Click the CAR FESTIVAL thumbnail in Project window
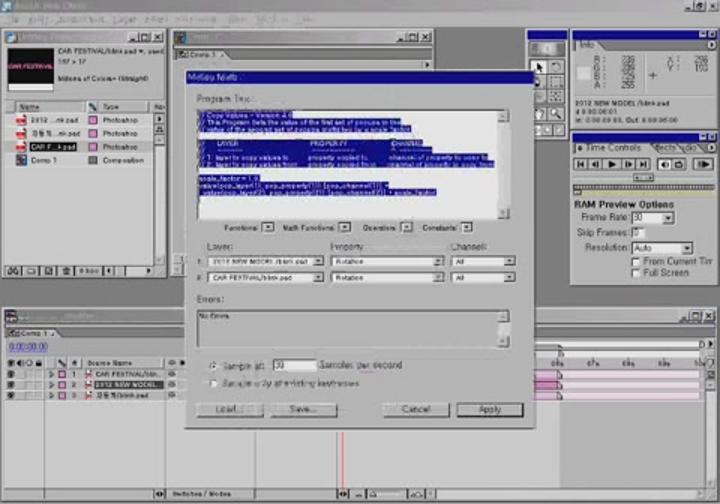Image resolution: width=720 pixels, height=504 pixels. 30,69
